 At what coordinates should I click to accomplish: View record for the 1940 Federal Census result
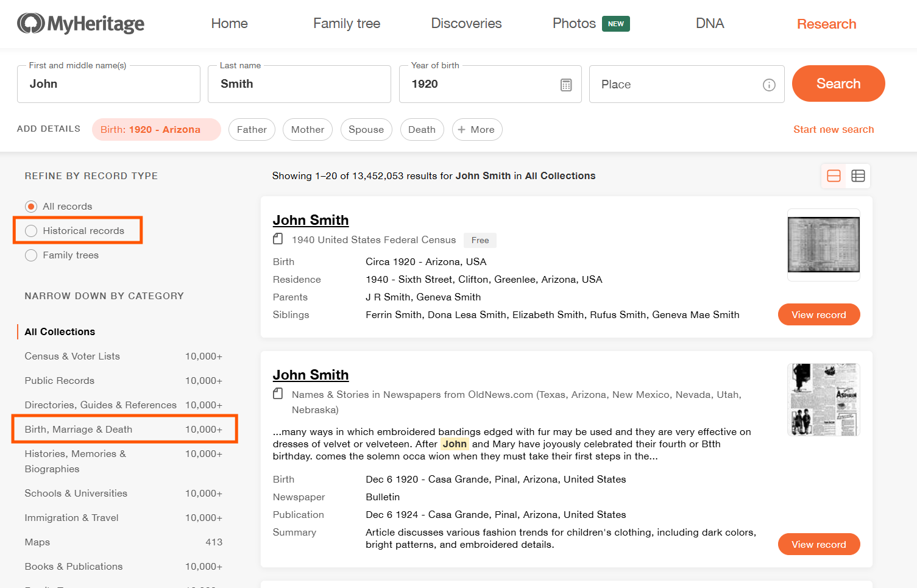click(819, 314)
